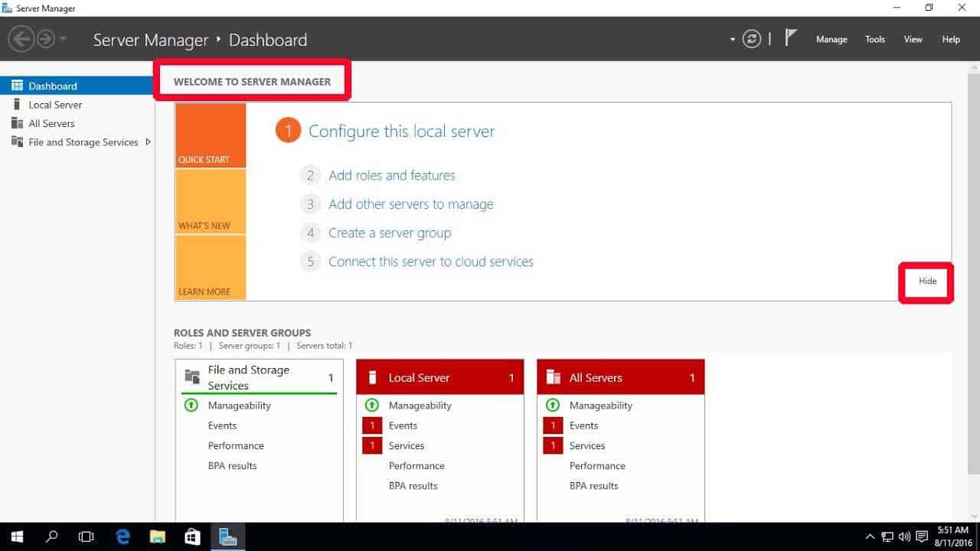Click Create a server group link

(390, 233)
